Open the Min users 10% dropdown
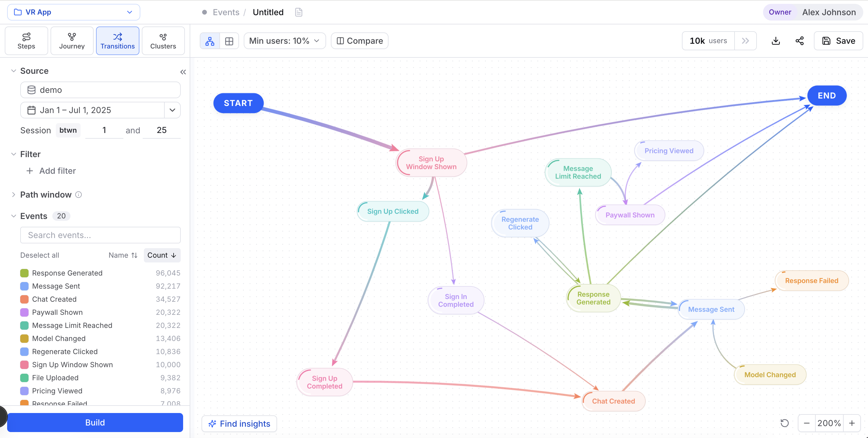This screenshot has height=438, width=868. (284, 41)
